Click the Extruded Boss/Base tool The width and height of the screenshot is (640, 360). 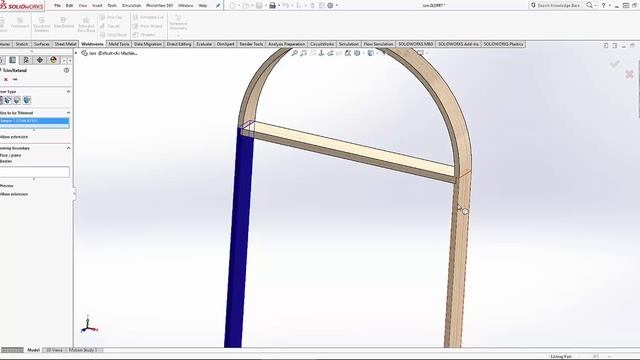(x=86, y=24)
